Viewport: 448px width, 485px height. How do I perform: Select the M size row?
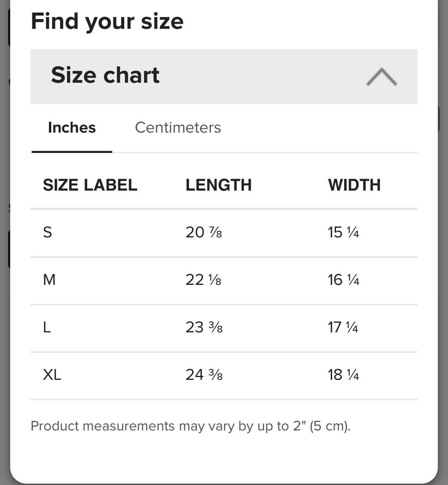224,280
